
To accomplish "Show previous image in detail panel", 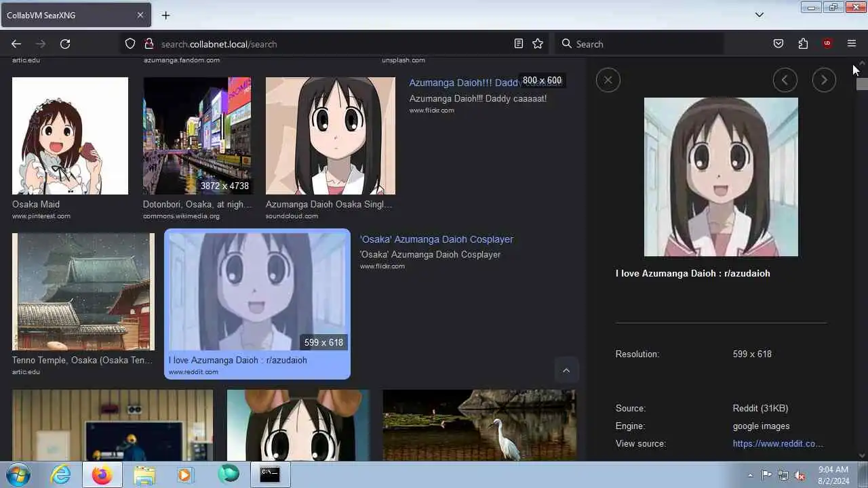I will click(785, 80).
